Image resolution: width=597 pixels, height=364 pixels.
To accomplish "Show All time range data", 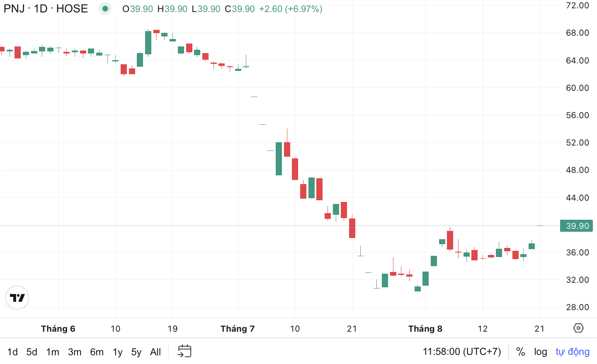I will [155, 352].
